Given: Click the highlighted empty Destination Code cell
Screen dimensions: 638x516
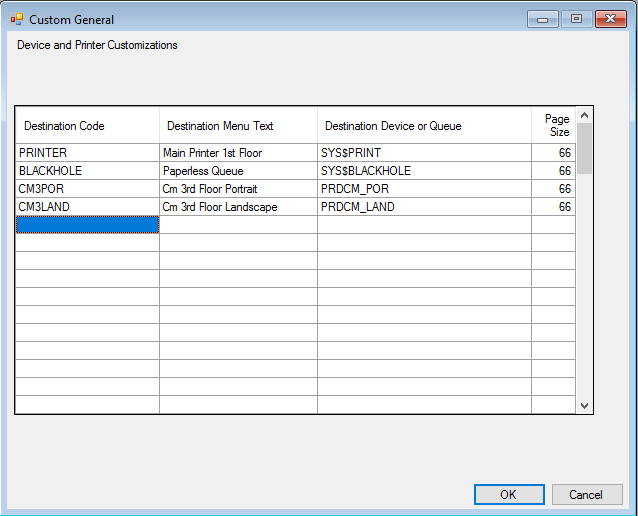Looking at the screenshot, I should coord(87,224).
